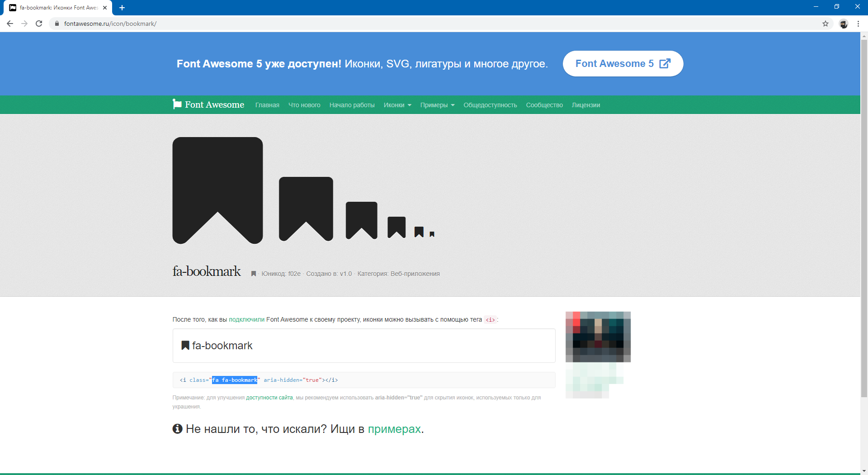Screen dimensions: 868x475
Task: Reload the page
Action: pyautogui.click(x=39, y=24)
